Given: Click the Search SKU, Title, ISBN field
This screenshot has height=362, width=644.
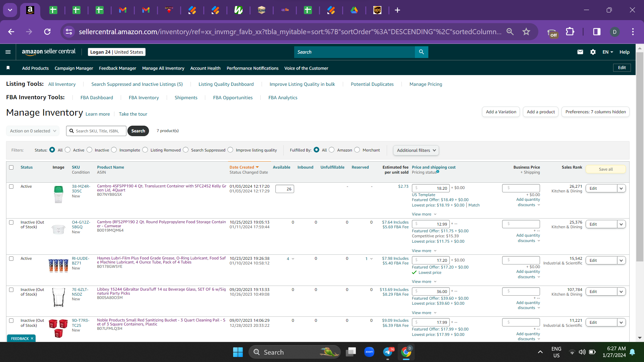Looking at the screenshot, I should (96, 131).
